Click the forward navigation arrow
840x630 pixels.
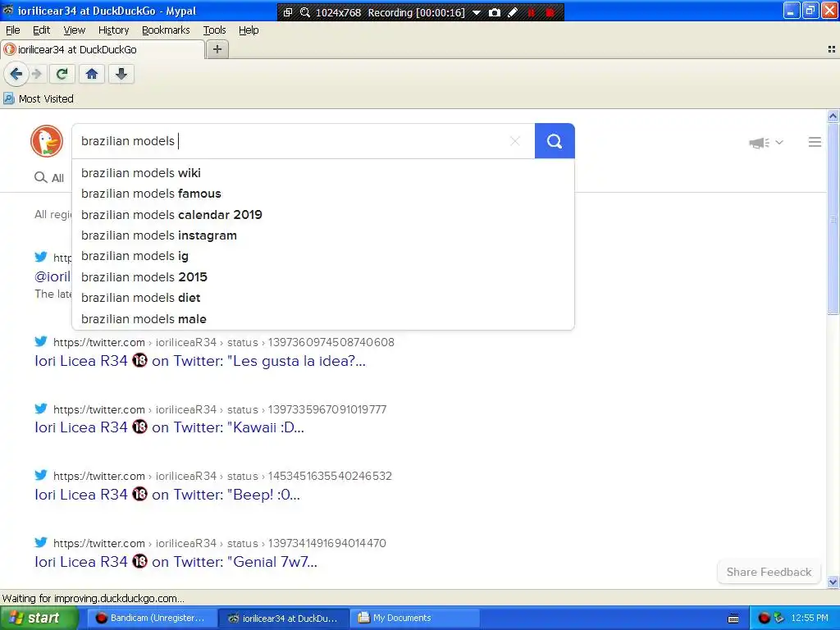point(36,74)
